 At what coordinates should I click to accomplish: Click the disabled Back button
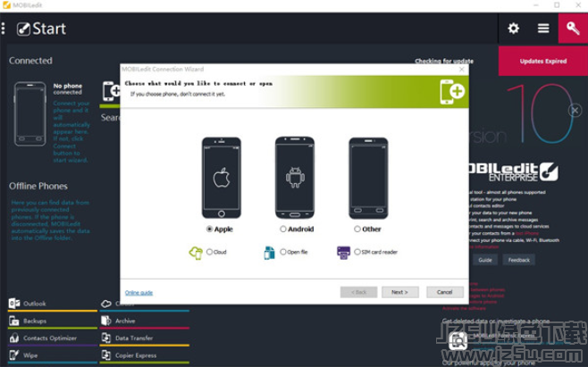pyautogui.click(x=358, y=292)
